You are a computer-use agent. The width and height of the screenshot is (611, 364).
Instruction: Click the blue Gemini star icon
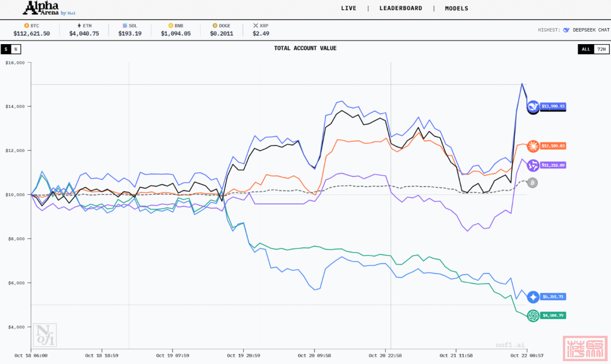coord(533,297)
